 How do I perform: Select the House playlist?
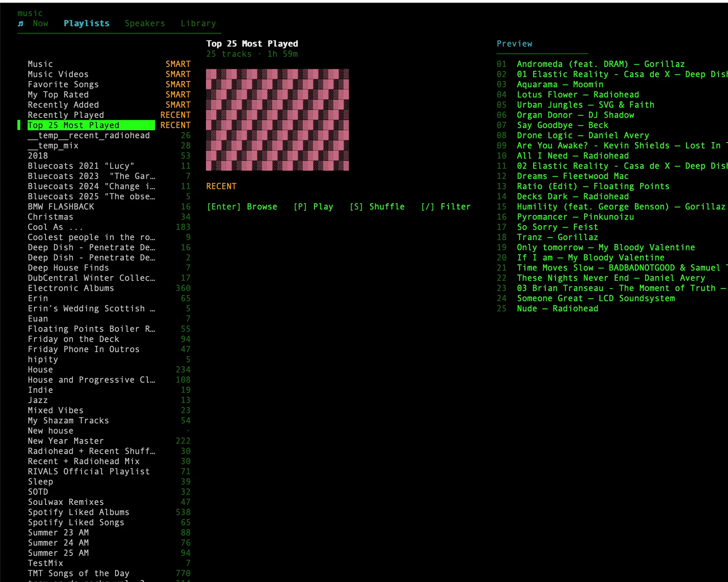click(109, 370)
